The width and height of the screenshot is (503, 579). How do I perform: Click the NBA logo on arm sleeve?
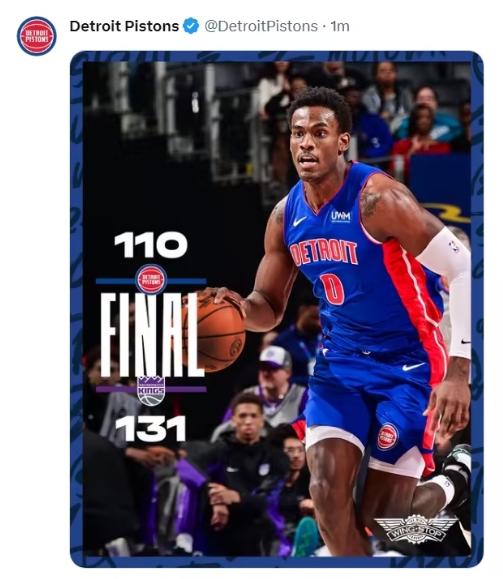[454, 246]
